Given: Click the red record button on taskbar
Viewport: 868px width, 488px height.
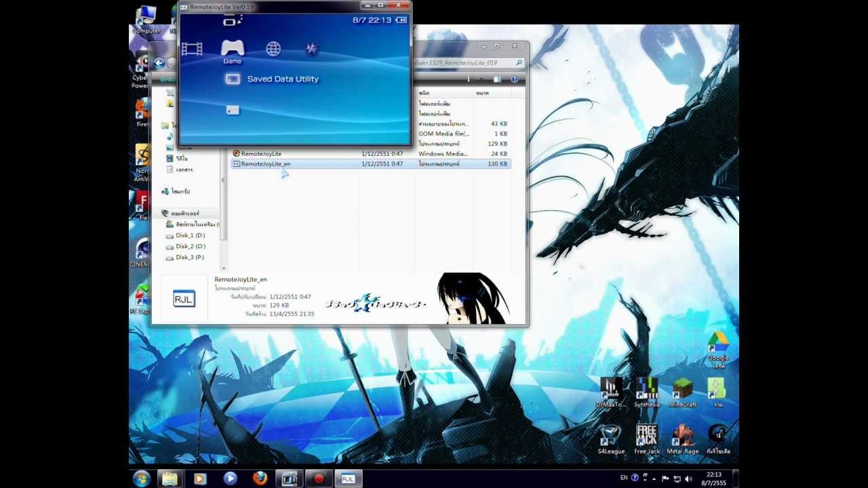Looking at the screenshot, I should 319,479.
